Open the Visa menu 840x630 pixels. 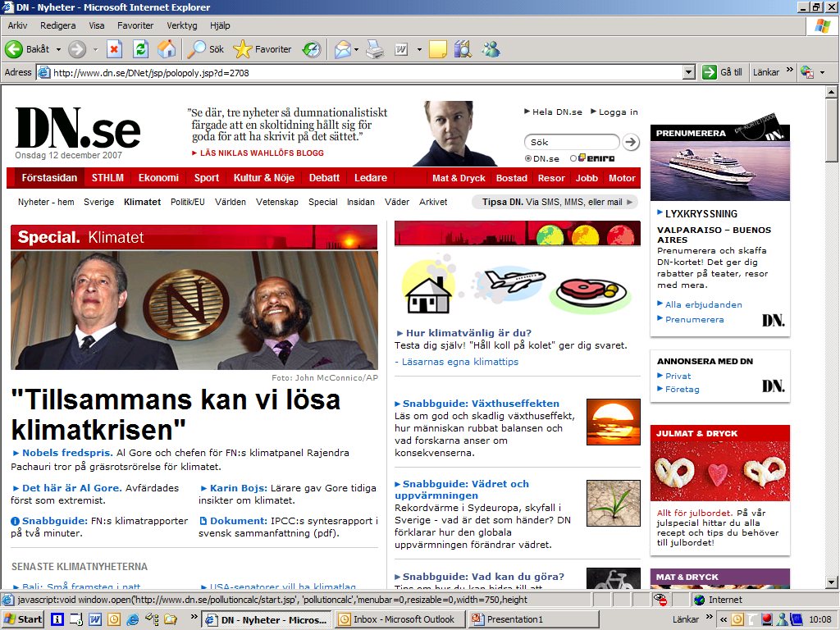click(97, 25)
